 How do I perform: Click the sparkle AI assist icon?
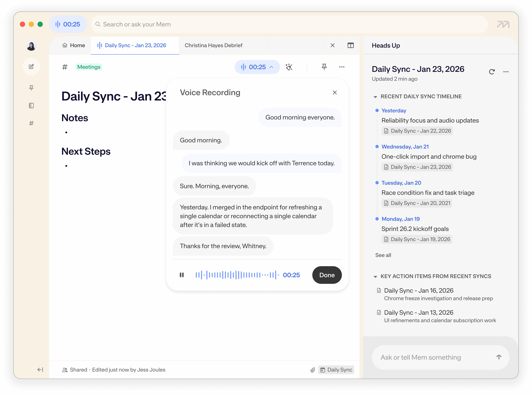[x=289, y=67]
